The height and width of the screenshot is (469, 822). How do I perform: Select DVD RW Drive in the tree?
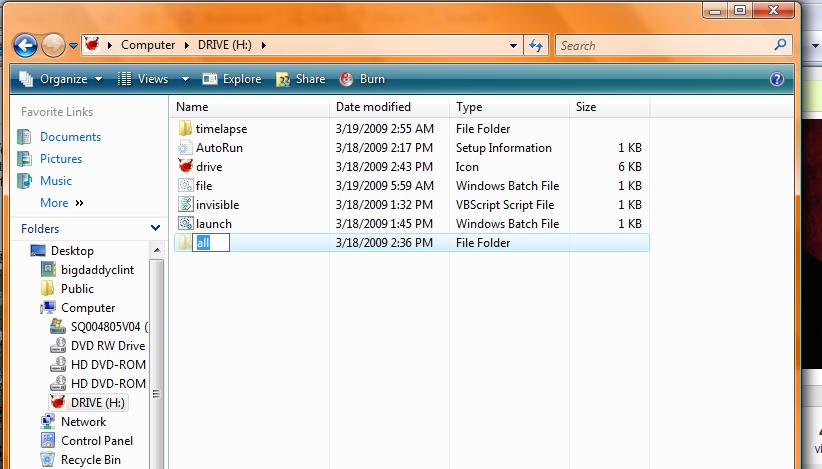pos(108,346)
